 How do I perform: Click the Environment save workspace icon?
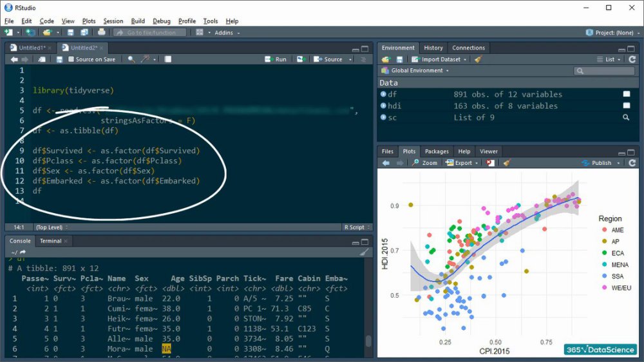click(399, 59)
